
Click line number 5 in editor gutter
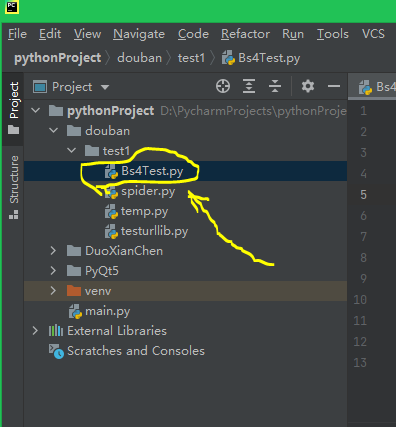pos(363,195)
